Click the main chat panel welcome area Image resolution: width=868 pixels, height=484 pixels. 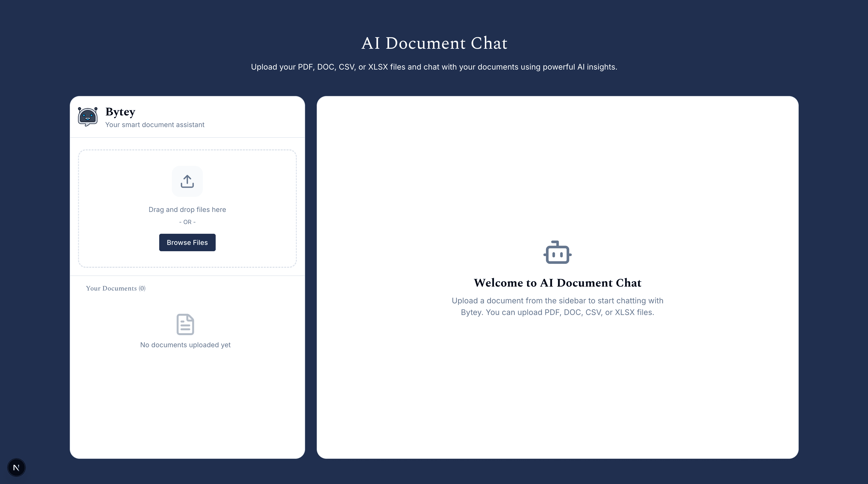[557, 277]
